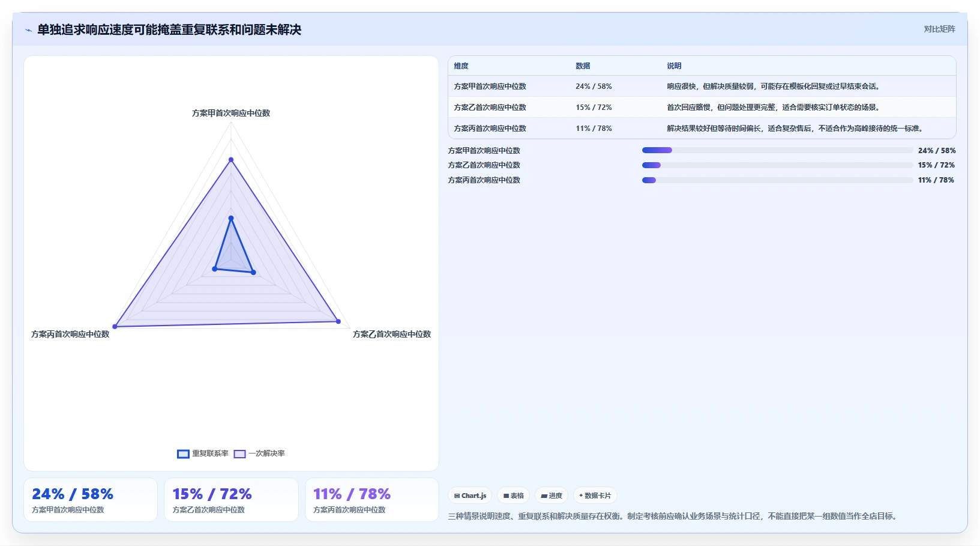Click the description starting 解决结果较好
Screen dimensions: 980x546
click(x=796, y=129)
